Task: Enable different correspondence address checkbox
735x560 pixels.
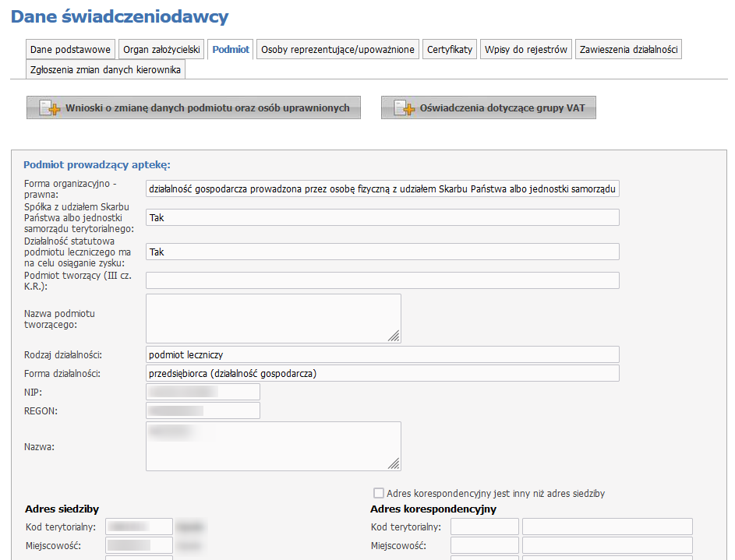Action: click(379, 493)
